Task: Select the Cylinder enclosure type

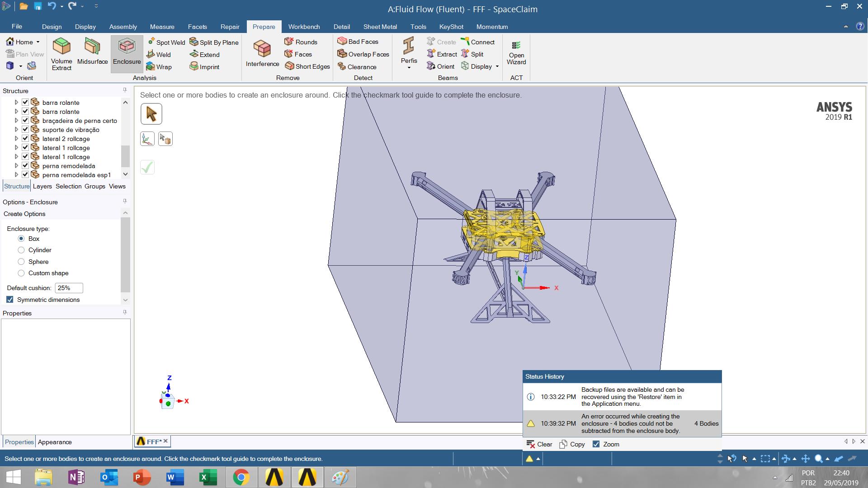Action: (21, 250)
